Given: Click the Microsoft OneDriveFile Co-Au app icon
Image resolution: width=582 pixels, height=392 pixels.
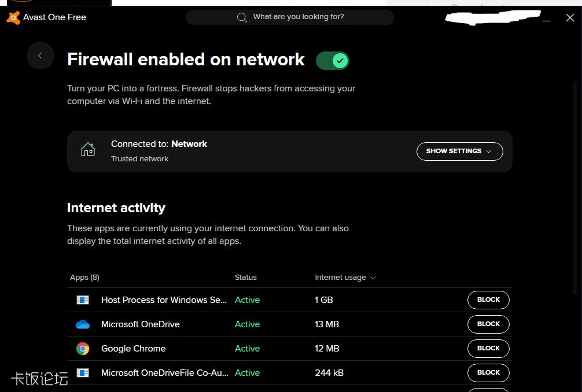Looking at the screenshot, I should point(83,372).
